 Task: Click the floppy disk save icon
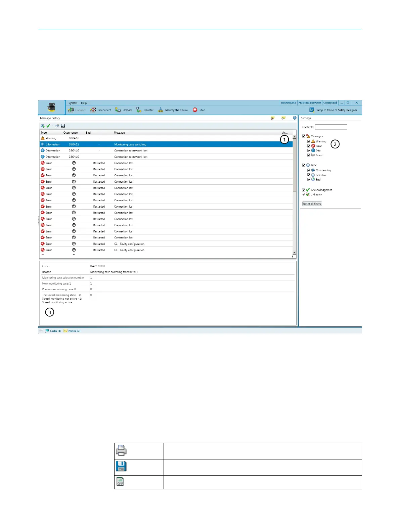(x=63, y=126)
